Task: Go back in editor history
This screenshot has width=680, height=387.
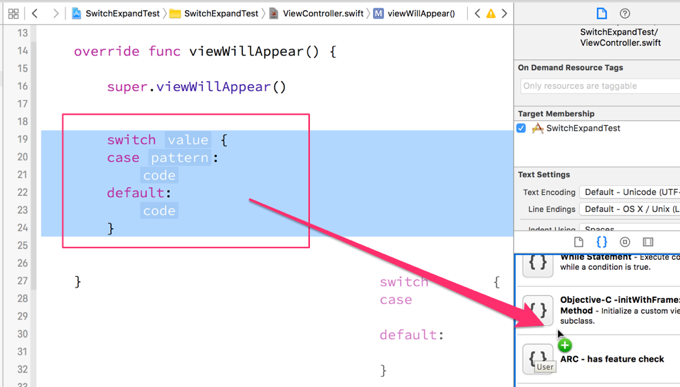Action: point(35,13)
